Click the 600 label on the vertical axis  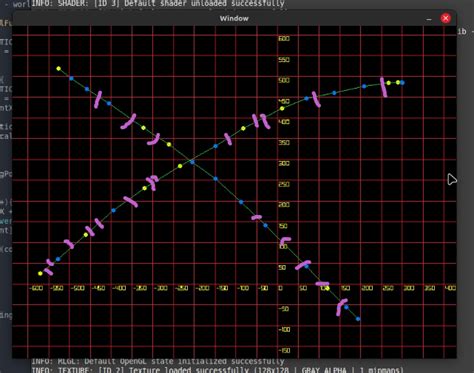pyautogui.click(x=284, y=39)
